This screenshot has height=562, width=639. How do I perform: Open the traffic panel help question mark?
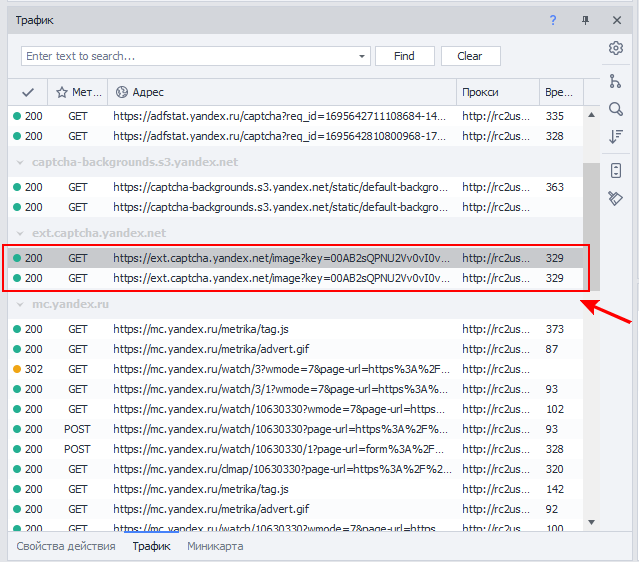(553, 20)
